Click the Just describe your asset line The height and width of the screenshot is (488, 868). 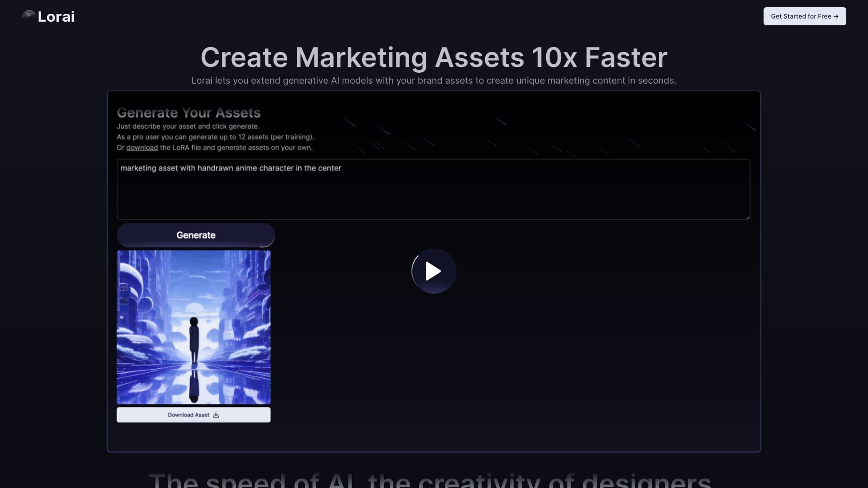(188, 127)
